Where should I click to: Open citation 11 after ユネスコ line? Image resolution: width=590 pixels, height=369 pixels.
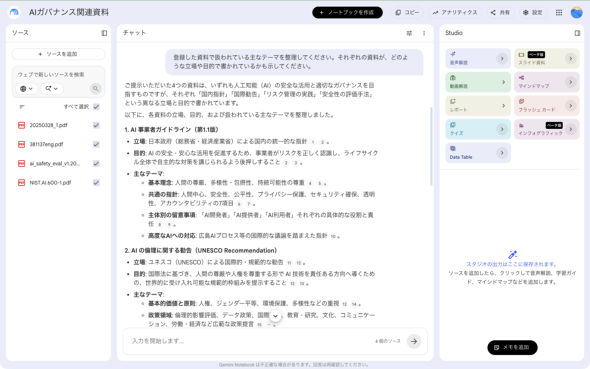coord(289,263)
